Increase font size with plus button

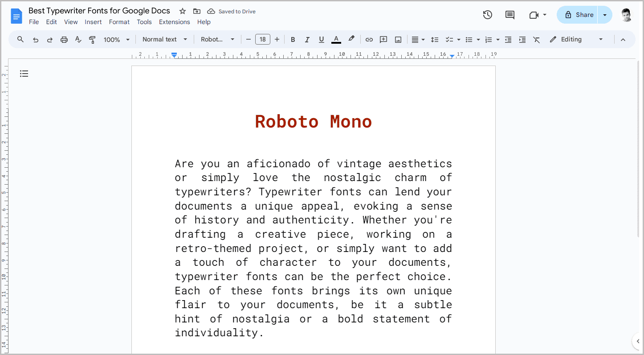(277, 39)
